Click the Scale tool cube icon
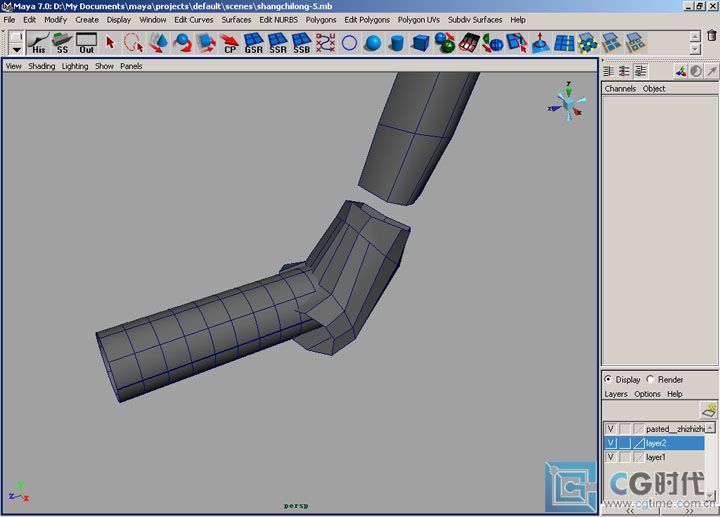This screenshot has width=720, height=517. (206, 43)
